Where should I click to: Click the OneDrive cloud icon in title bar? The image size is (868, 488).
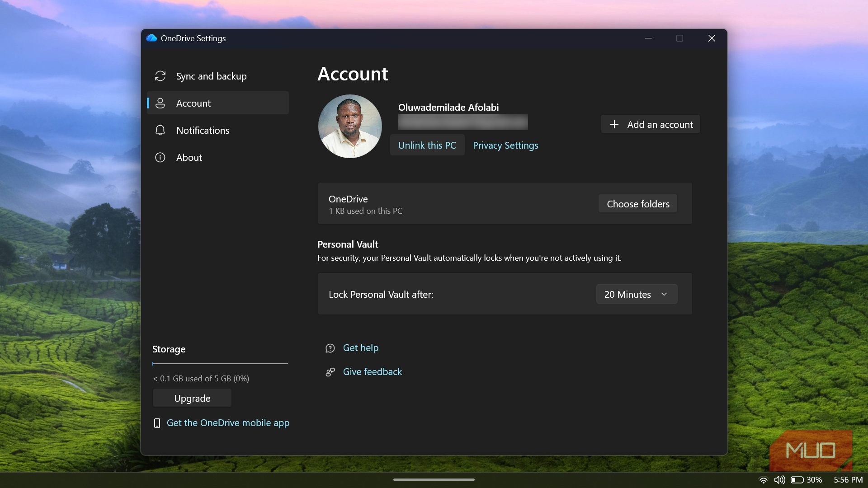[x=151, y=38]
